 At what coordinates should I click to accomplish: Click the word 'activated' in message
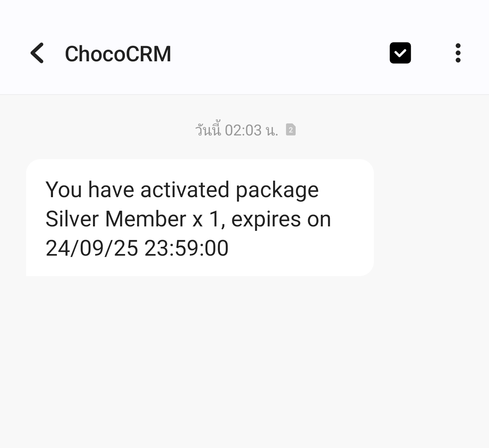(185, 190)
